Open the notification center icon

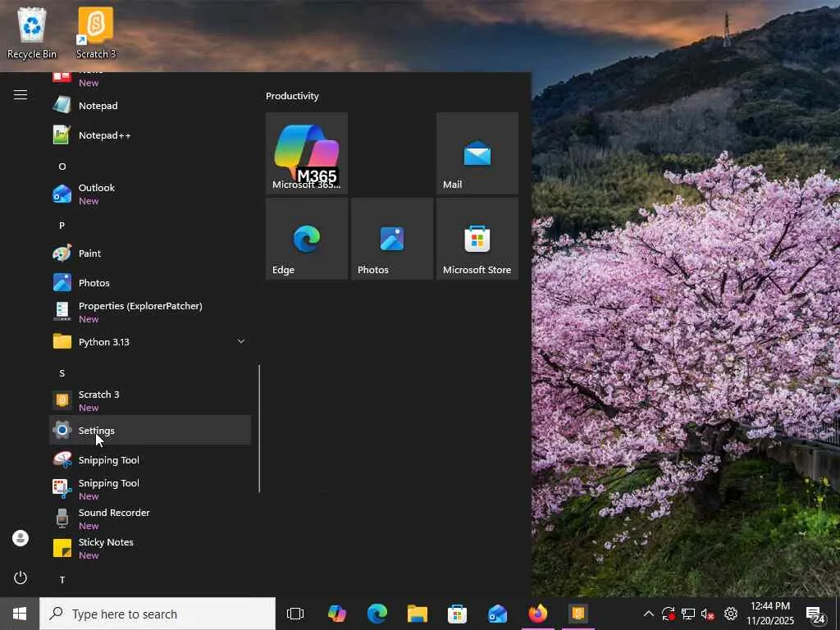815,615
